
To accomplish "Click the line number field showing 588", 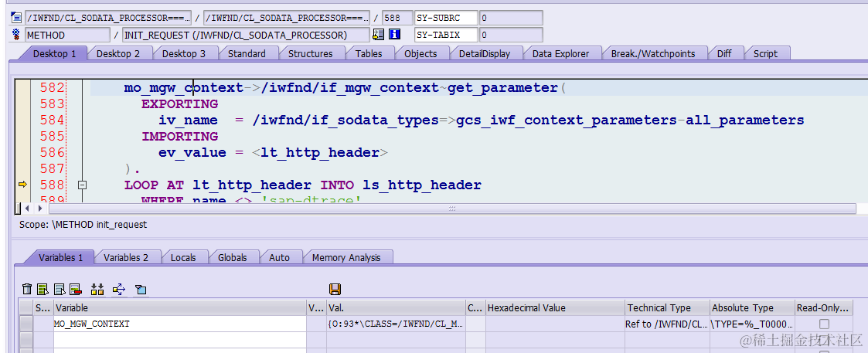I will 397,18.
